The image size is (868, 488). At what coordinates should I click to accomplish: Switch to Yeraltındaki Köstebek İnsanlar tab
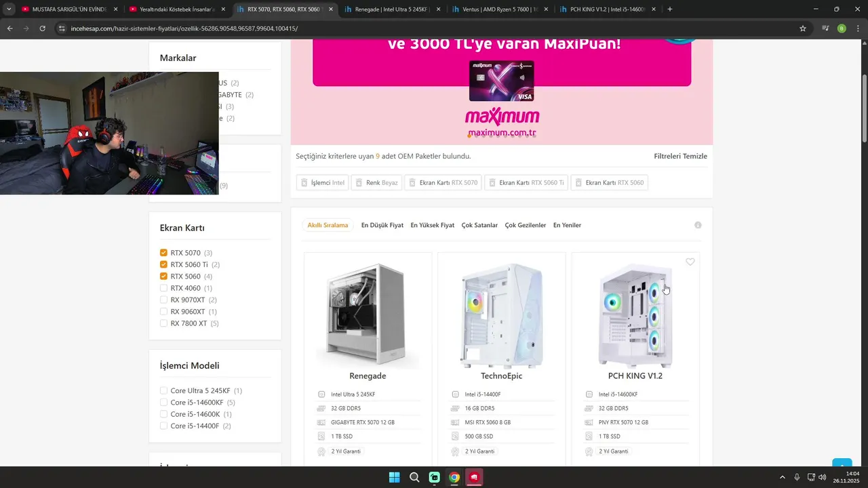(176, 9)
